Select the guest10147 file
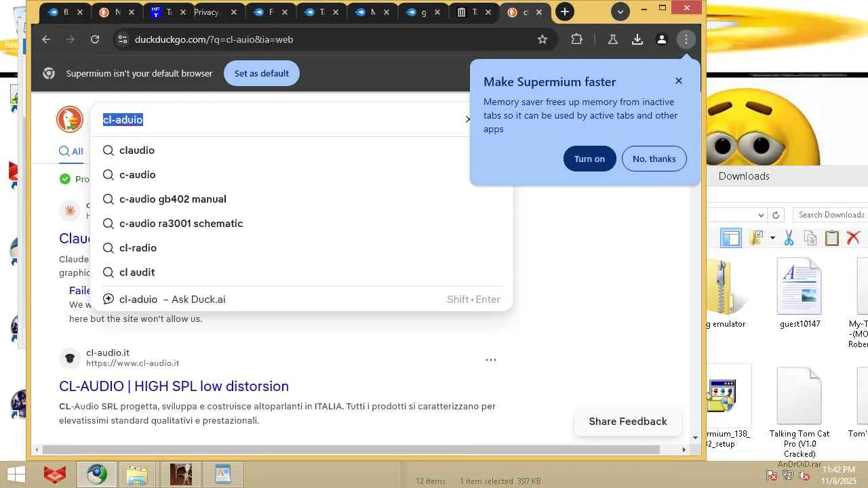 point(800,293)
